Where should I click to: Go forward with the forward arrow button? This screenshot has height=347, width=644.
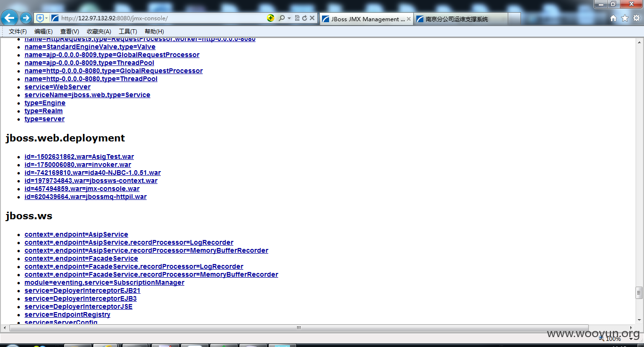point(26,18)
